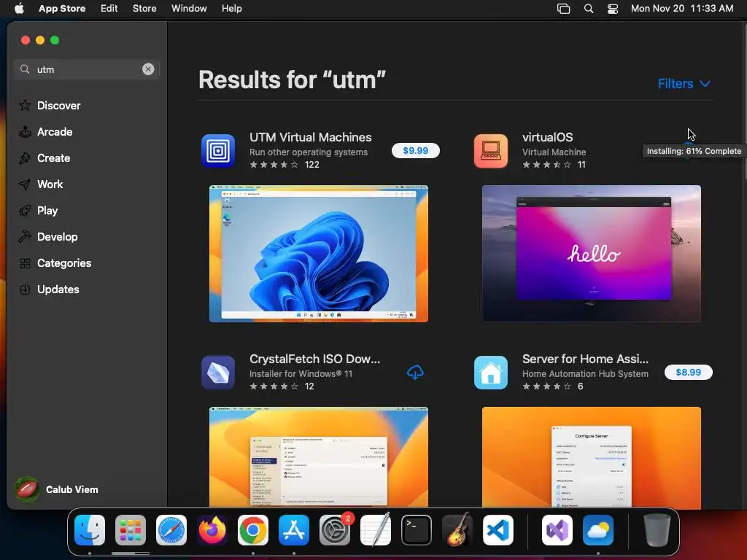Image resolution: width=747 pixels, height=560 pixels.
Task: Launch Firefox from the Dock
Action: pyautogui.click(x=212, y=529)
